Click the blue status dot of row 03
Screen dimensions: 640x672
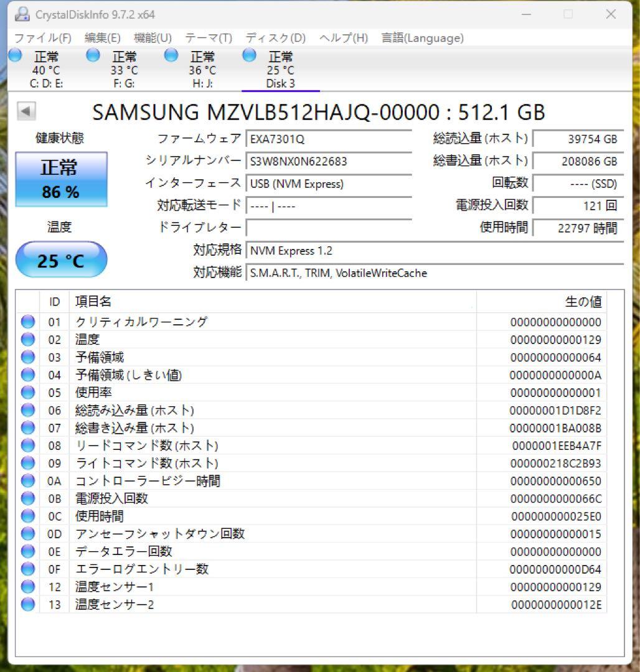tap(28, 357)
